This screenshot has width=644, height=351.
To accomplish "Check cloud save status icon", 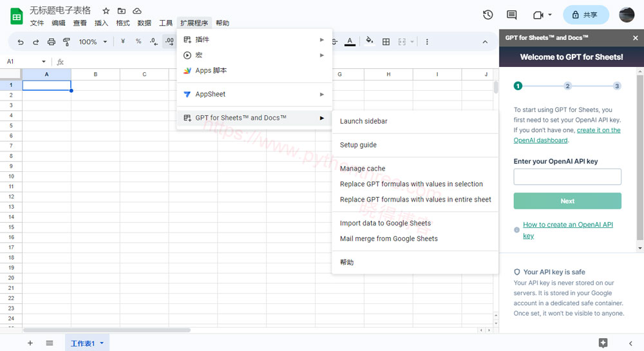I will [x=137, y=11].
